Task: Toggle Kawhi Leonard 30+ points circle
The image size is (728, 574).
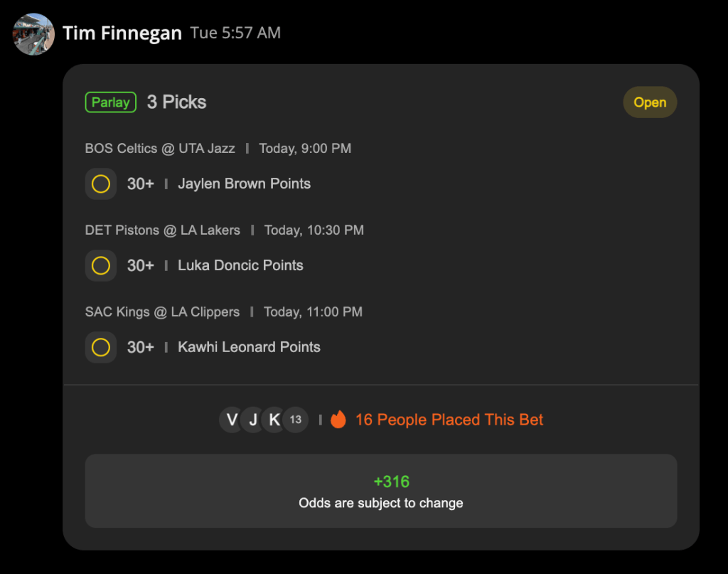Action: [x=101, y=347]
